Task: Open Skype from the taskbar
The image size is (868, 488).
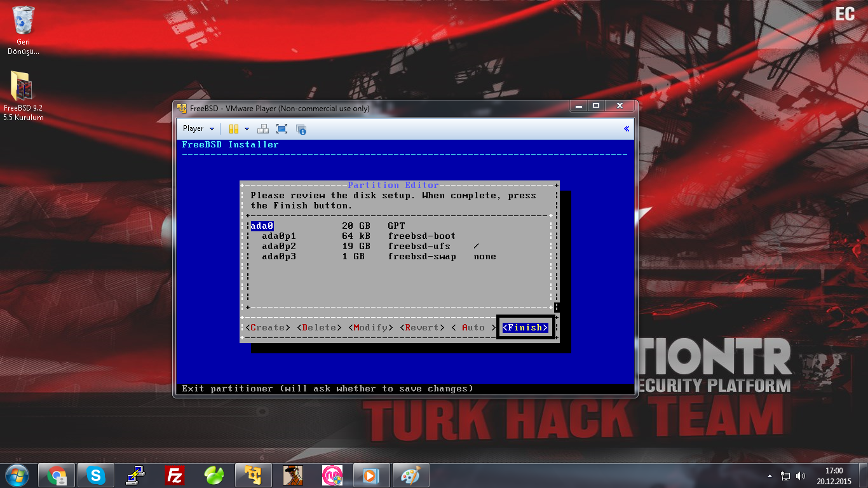Action: point(96,475)
